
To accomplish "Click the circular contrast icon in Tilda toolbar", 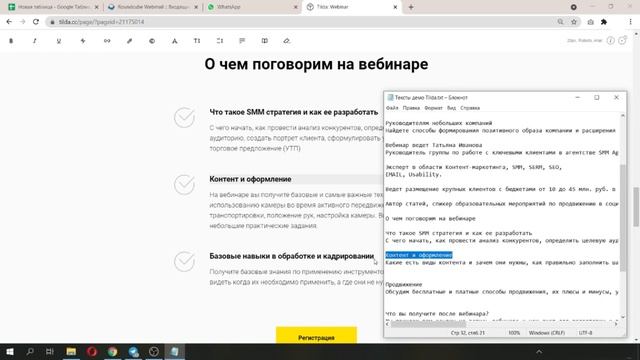I will click(152, 41).
